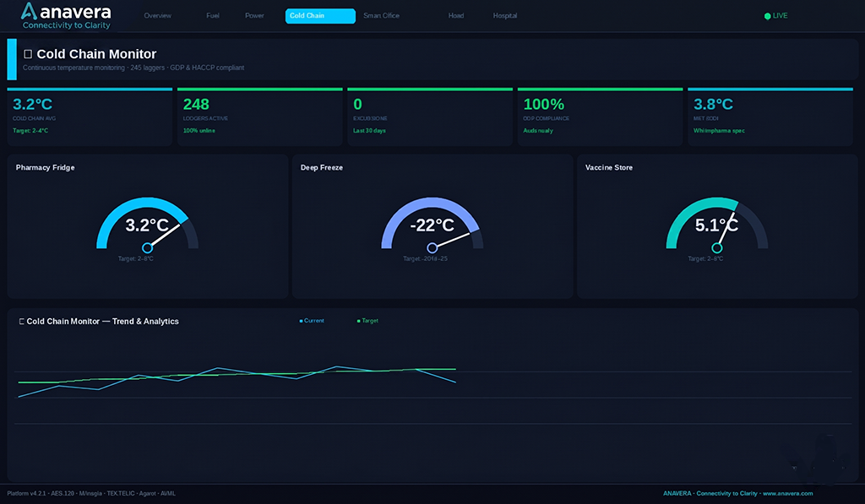Viewport: 865px width, 504px height.
Task: Switch to the Fuel tab
Action: click(x=212, y=15)
